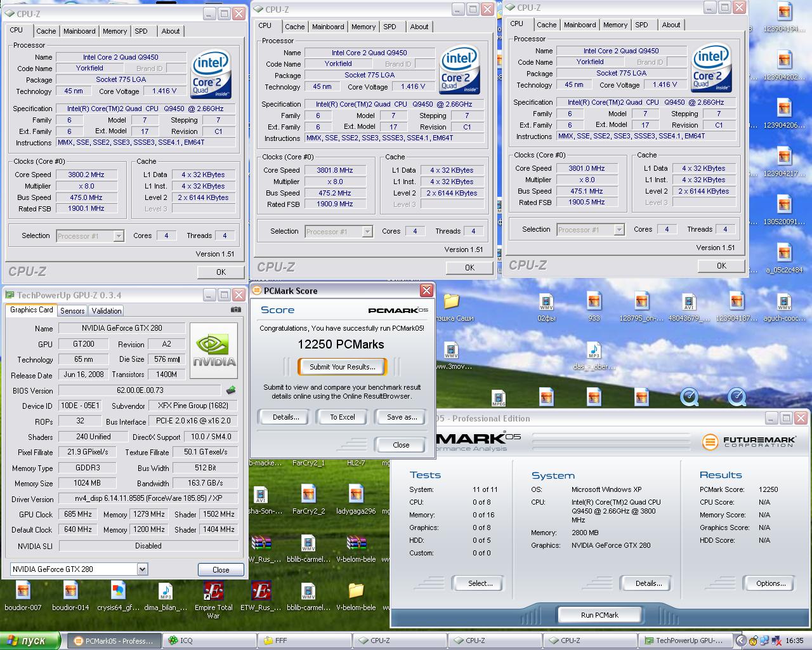Click Submit Your Results in the PCMark Score dialog
Image resolution: width=812 pixels, height=650 pixels.
click(342, 366)
